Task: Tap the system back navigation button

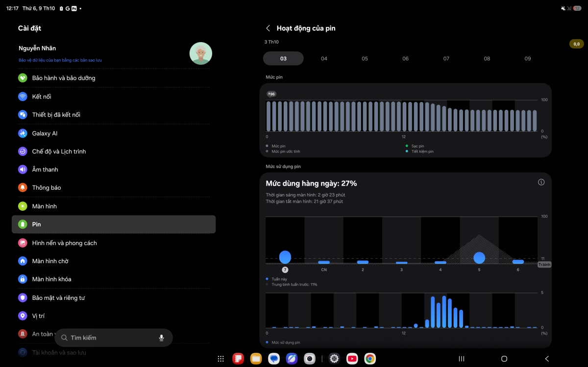Action: click(x=547, y=359)
